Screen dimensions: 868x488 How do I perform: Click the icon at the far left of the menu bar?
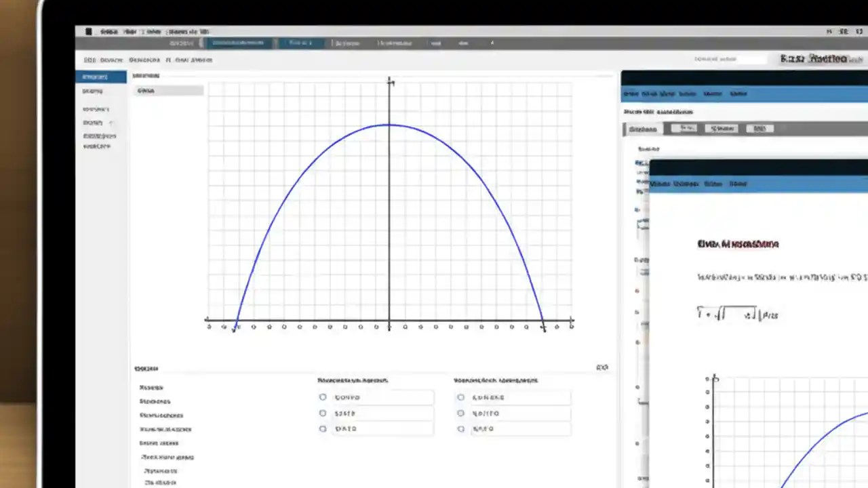click(87, 31)
